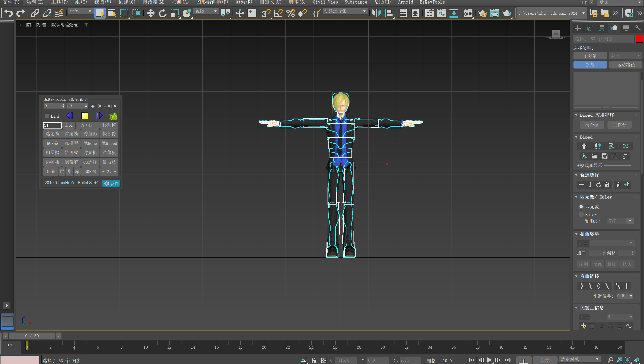Select the 四元数 radio button
Image resolution: width=644 pixels, height=364 pixels.
[x=581, y=207]
